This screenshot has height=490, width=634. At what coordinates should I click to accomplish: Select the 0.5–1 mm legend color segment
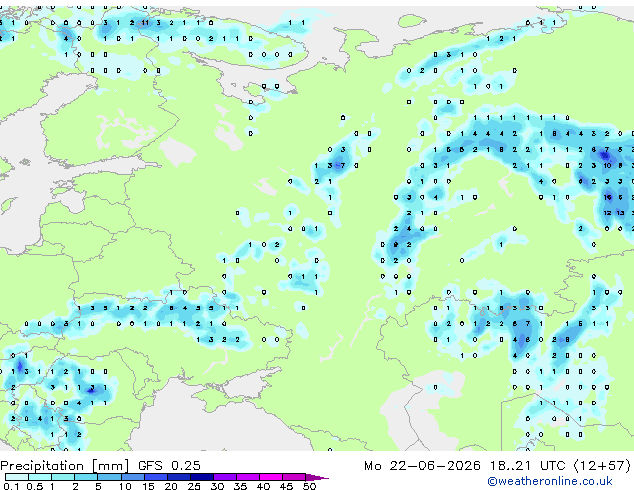click(x=40, y=477)
